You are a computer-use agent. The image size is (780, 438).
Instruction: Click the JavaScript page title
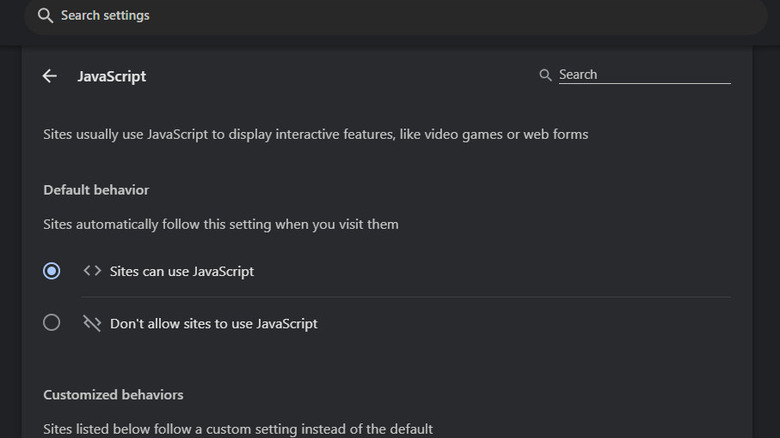click(x=111, y=76)
